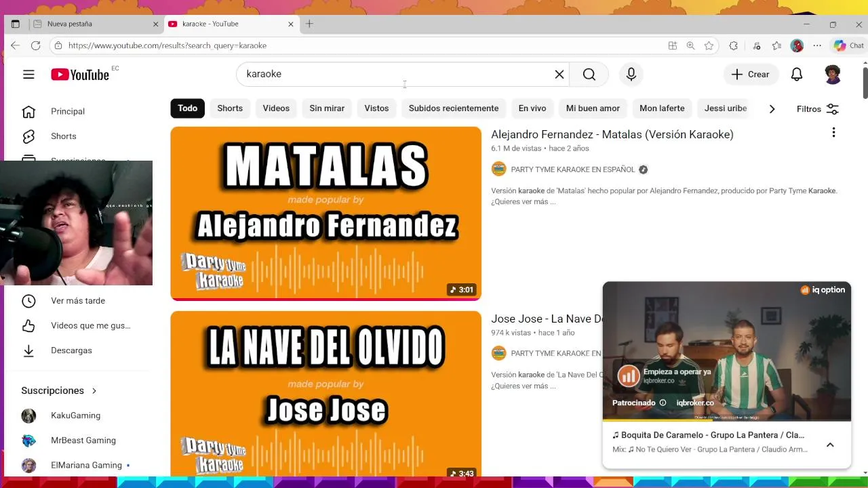Click the red progress bar under Matalas
The width and height of the screenshot is (868, 488).
325,299
